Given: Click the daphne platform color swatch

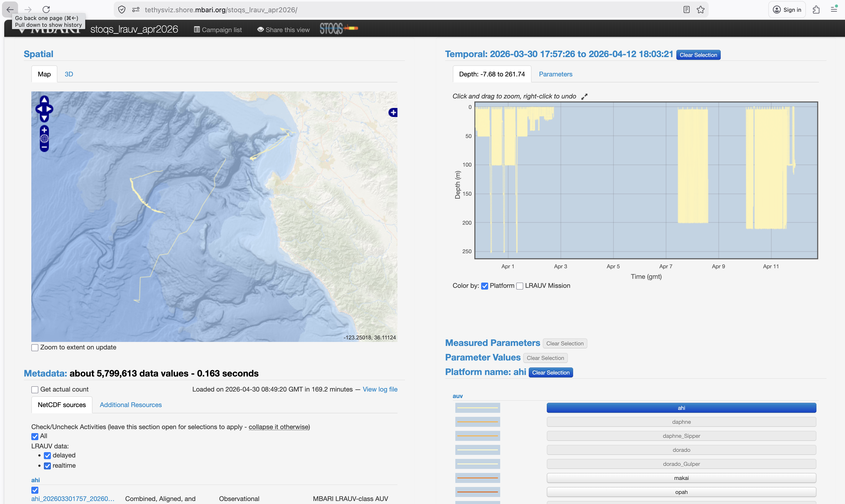Looking at the screenshot, I should coord(477,422).
